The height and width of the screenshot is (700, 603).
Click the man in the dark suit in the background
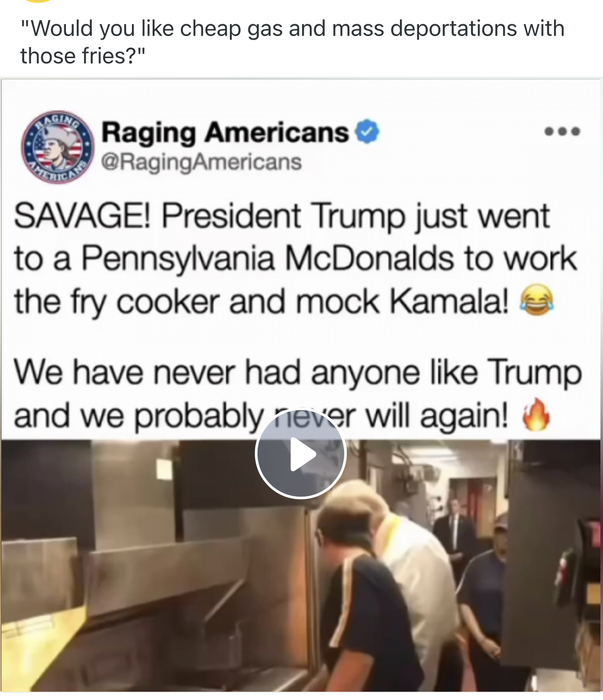[x=454, y=526]
